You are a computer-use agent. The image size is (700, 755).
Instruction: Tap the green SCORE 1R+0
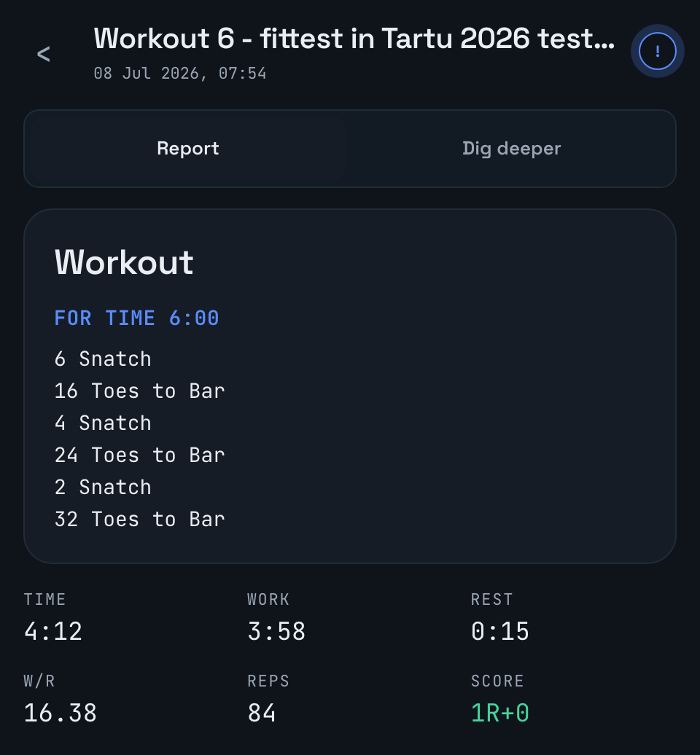[500, 713]
